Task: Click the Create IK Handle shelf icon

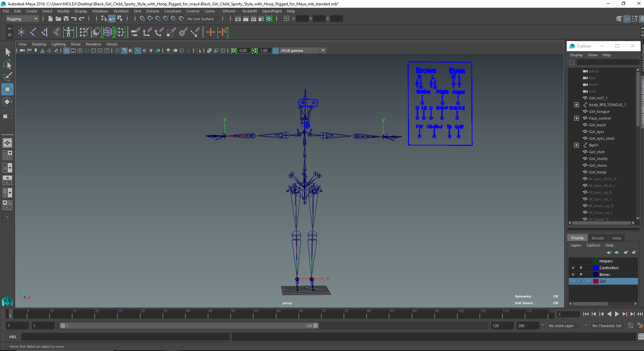Action: (x=45, y=32)
